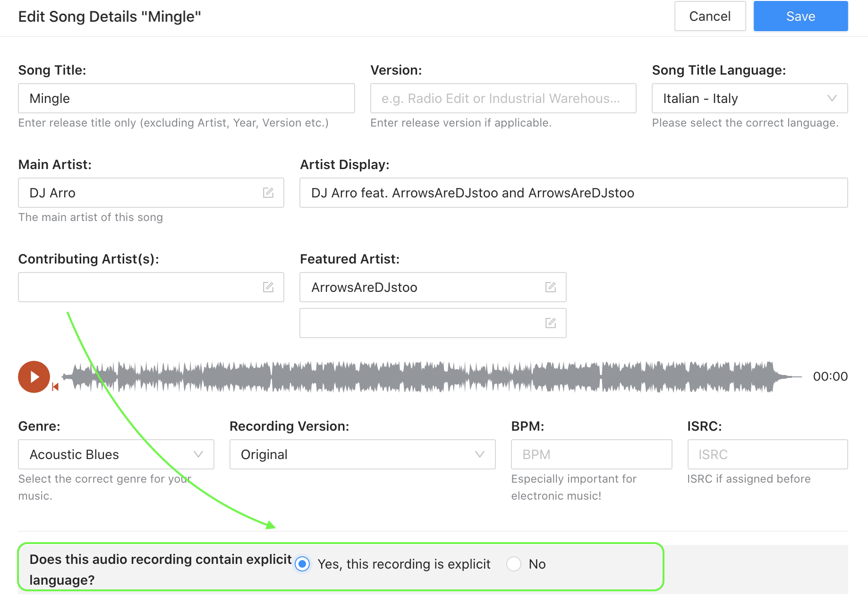Expand the Genre Acoustic Blues dropdown
This screenshot has width=868, height=596.
116,454
